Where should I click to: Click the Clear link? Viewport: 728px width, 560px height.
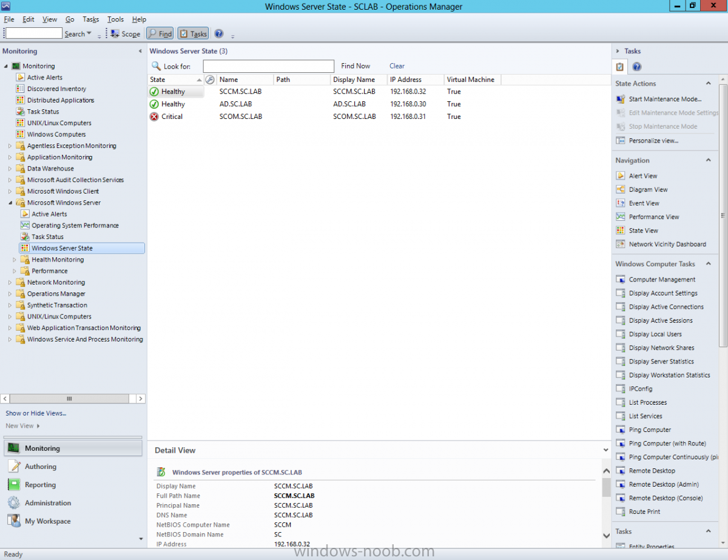click(x=397, y=66)
